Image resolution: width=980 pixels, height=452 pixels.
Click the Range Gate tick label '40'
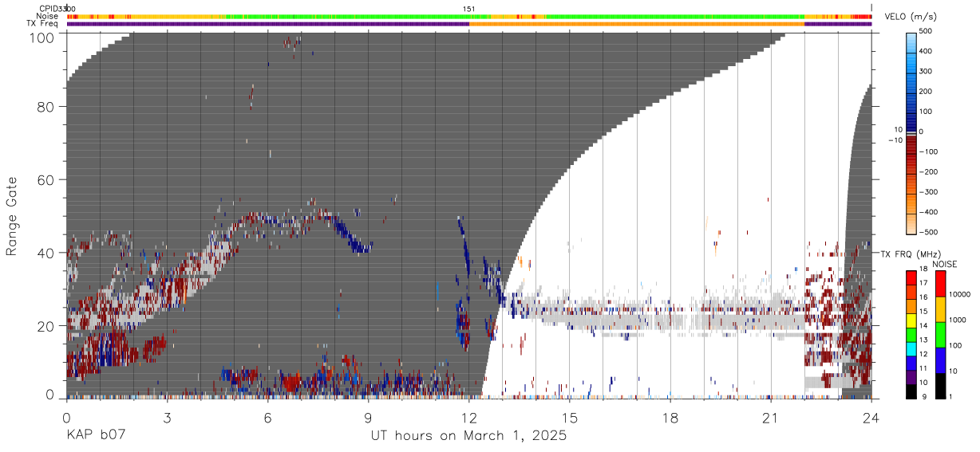click(x=45, y=253)
